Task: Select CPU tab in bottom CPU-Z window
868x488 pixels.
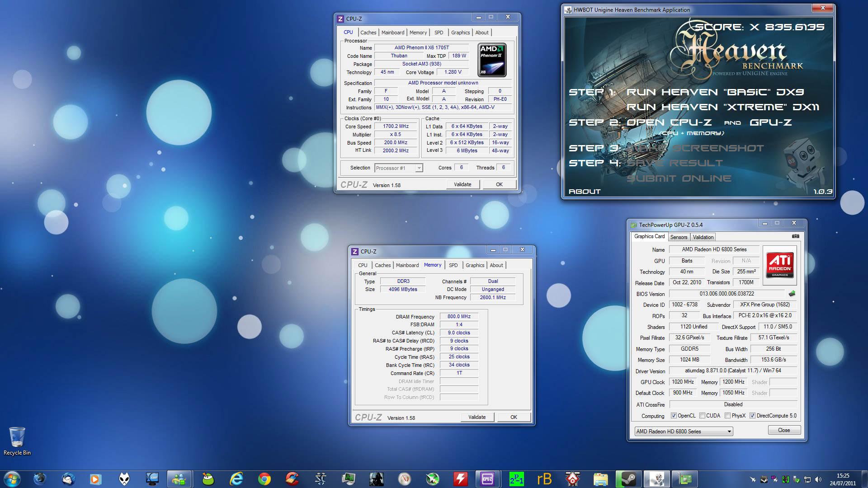Action: point(363,265)
